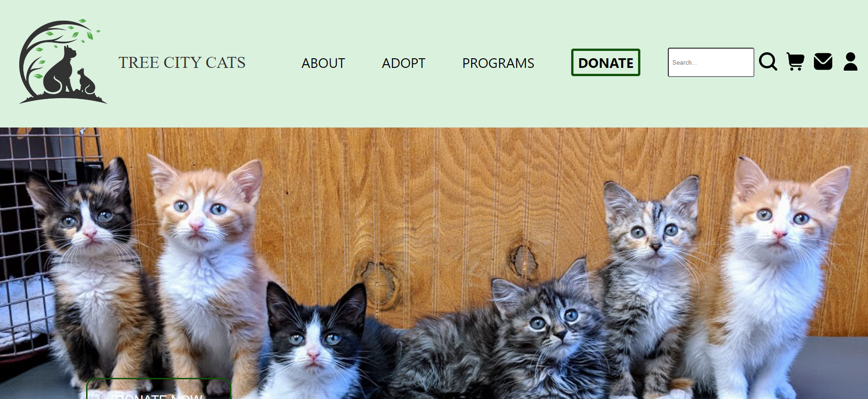This screenshot has height=399, width=868.
Task: Open the ABOUT menu
Action: coord(323,63)
